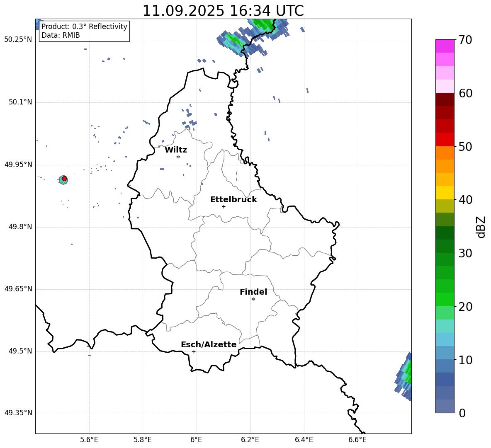Click the 70 colorbar tick label
Viewport: 491px width, 448px height.
[x=465, y=40]
